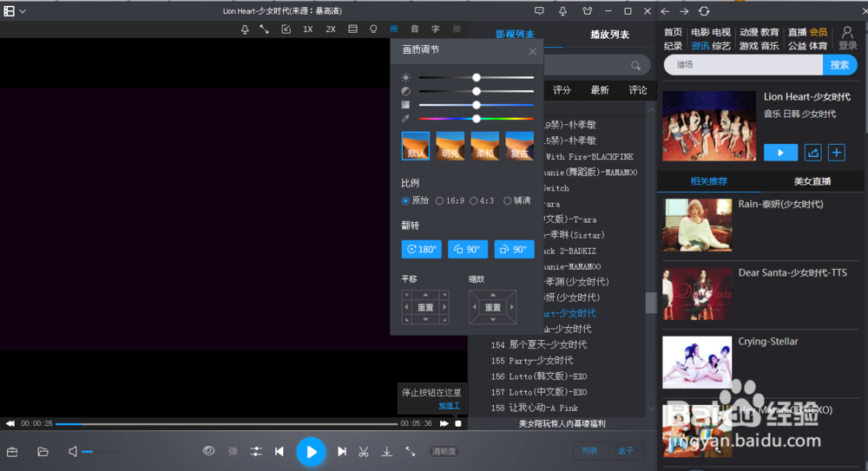Click the fast-forward button beside 00:05:36
Screen dimensions: 868x471
(x=444, y=423)
